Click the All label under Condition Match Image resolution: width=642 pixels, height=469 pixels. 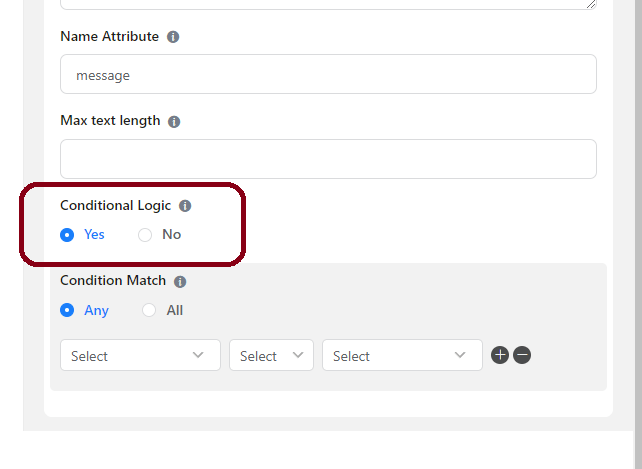[x=175, y=310]
